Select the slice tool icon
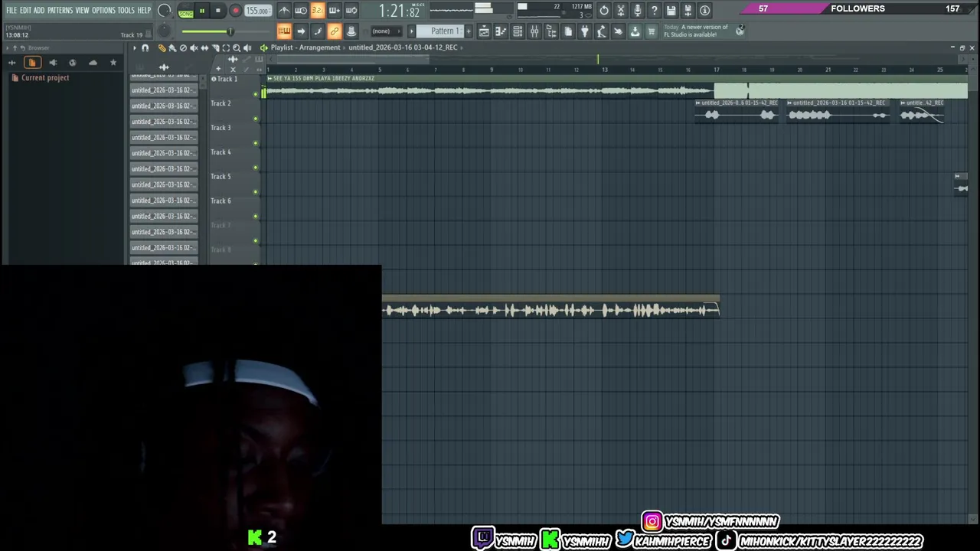 coord(215,47)
